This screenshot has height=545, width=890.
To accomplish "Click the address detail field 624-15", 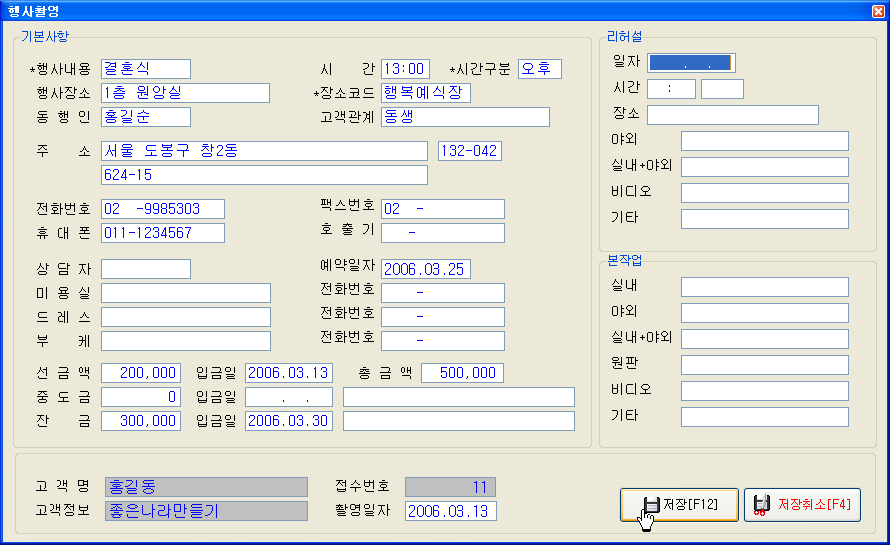I will point(265,175).
